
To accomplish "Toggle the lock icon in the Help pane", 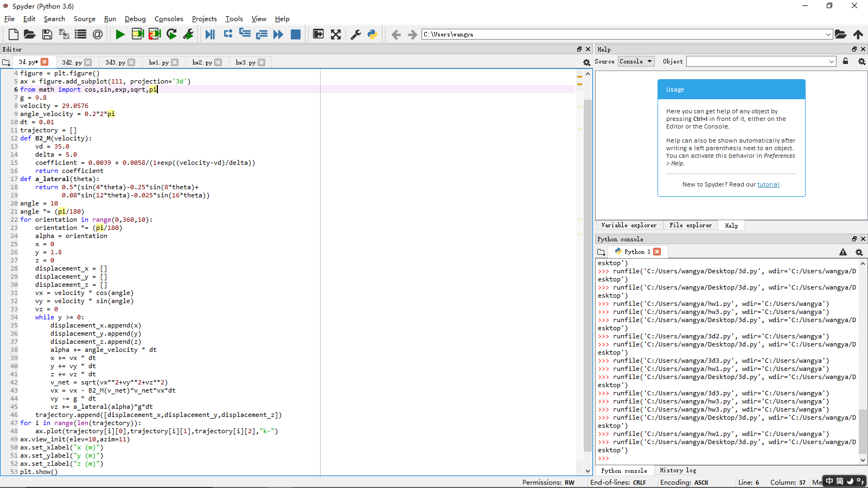I will [845, 61].
